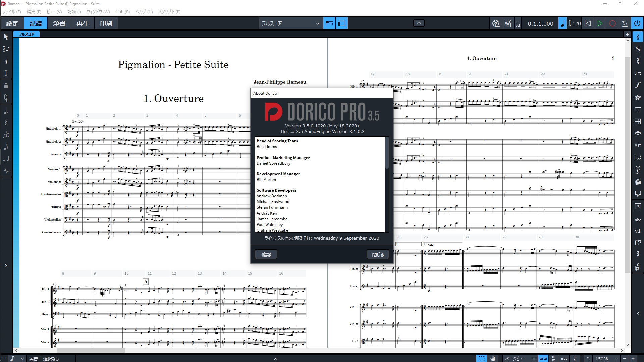
Task: Click the lyrics v1. tool
Action: pyautogui.click(x=638, y=231)
